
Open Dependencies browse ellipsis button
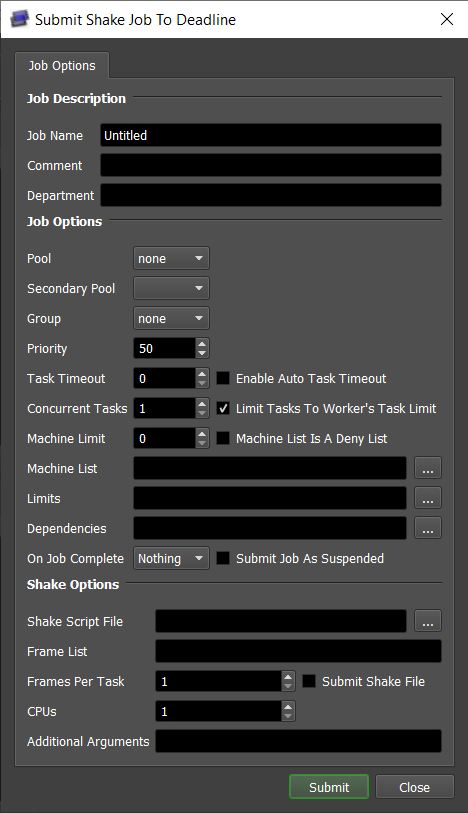tap(428, 528)
